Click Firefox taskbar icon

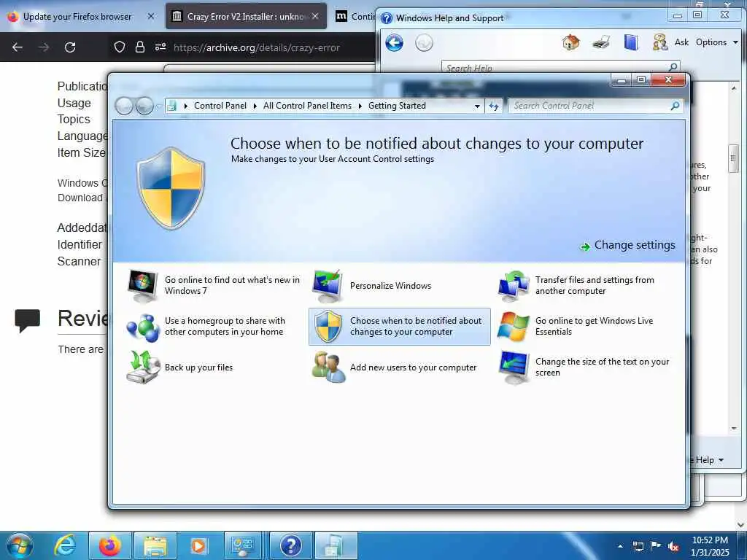pyautogui.click(x=110, y=545)
